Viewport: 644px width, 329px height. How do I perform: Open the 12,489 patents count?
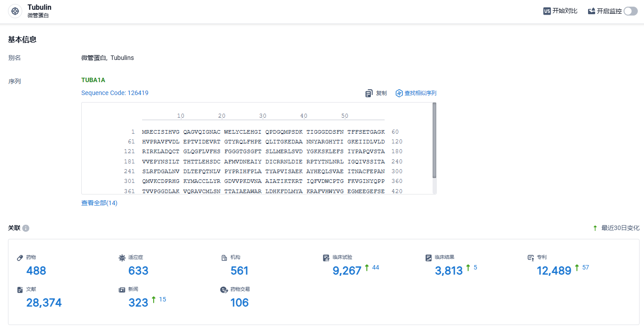click(554, 271)
